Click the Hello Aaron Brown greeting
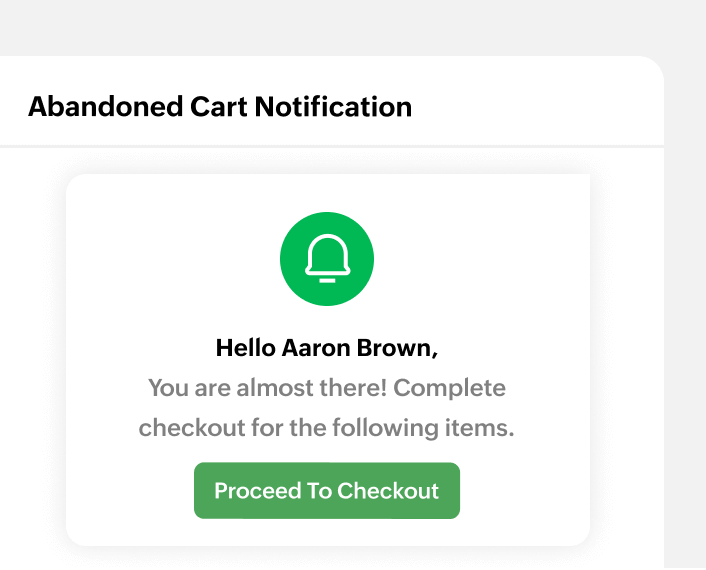This screenshot has height=570, width=706. click(x=327, y=349)
